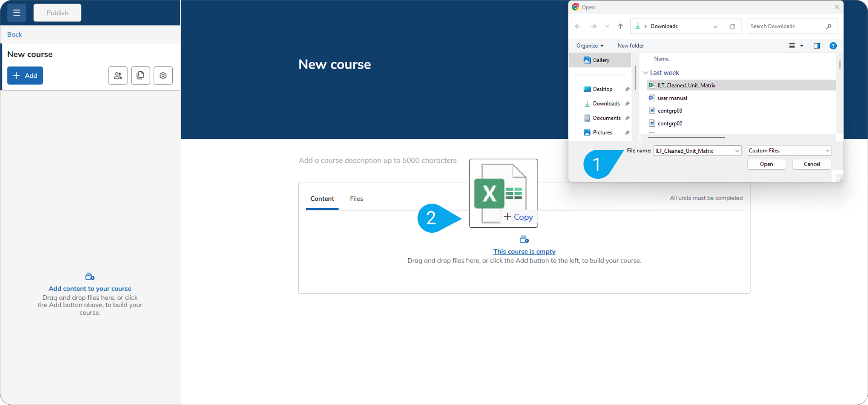Switch to the Files tab
868x405 pixels.
pos(356,199)
